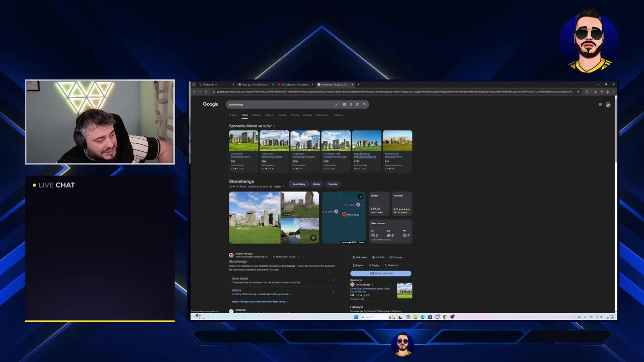Clear the Google search box text
This screenshot has width=644, height=362.
(x=336, y=105)
